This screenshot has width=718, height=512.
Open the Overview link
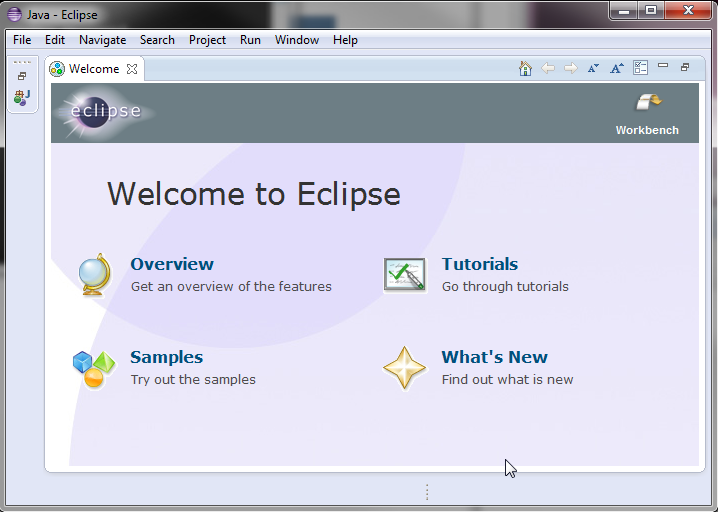point(172,264)
